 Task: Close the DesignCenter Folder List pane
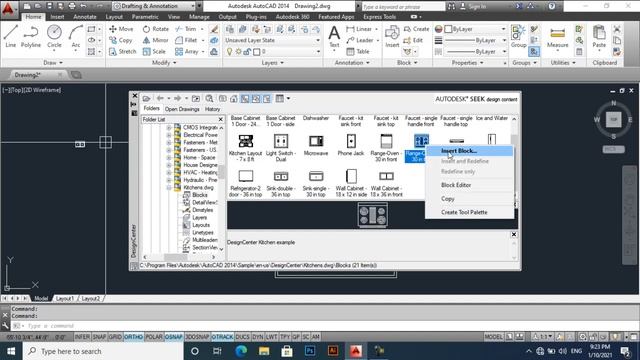coord(220,119)
